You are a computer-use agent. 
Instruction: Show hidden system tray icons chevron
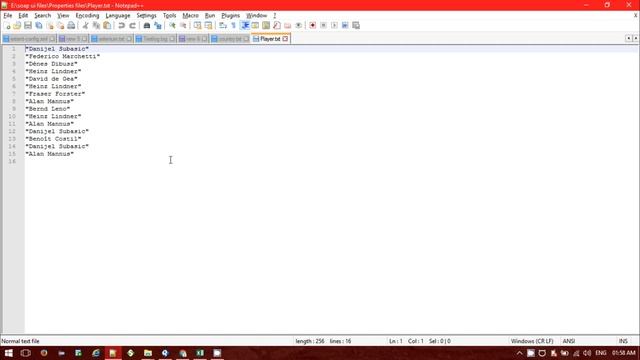click(x=519, y=353)
